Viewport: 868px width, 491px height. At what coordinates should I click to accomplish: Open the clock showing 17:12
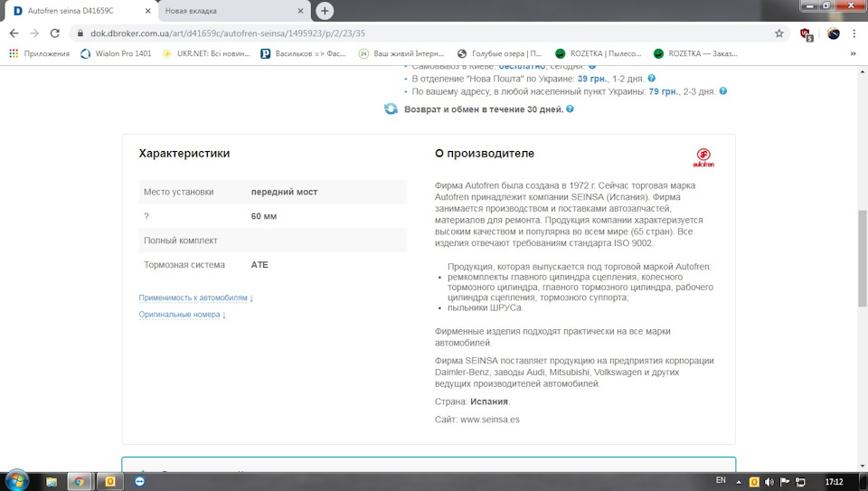tap(834, 482)
